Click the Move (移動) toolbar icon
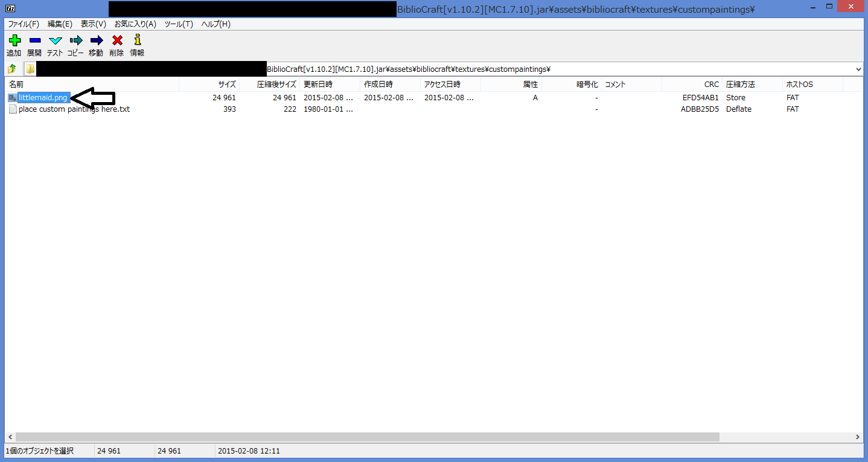The height and width of the screenshot is (462, 868). (96, 40)
